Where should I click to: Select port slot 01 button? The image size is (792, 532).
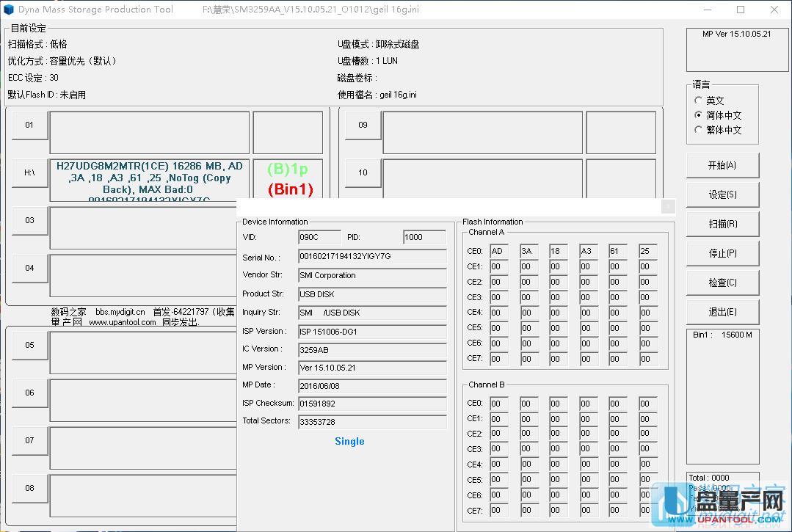pyautogui.click(x=29, y=125)
